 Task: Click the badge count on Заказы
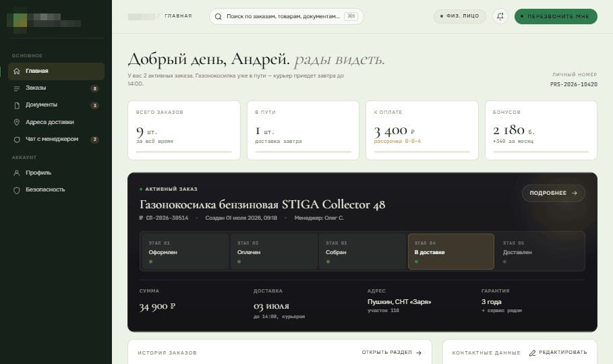(x=94, y=89)
